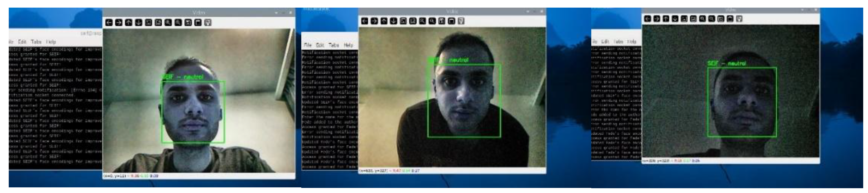Click pan right arrow in the leftmost Video window
The height and width of the screenshot is (193, 868).
pos(118,23)
